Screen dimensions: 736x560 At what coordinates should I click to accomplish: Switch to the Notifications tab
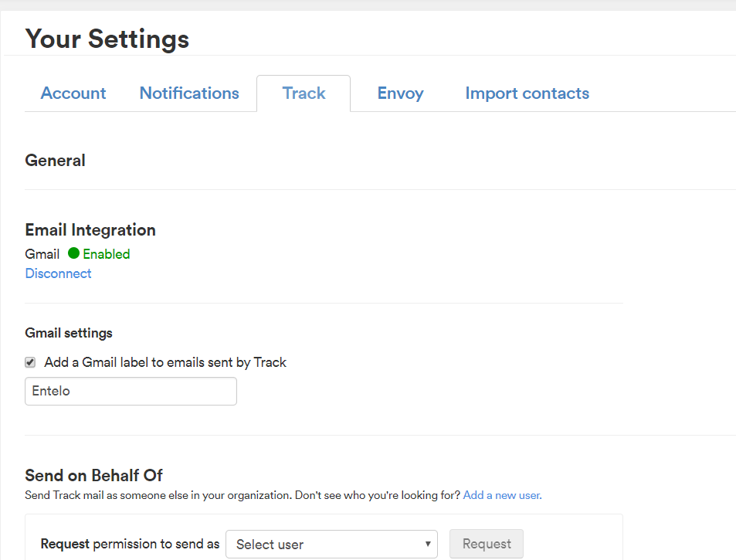(x=189, y=93)
